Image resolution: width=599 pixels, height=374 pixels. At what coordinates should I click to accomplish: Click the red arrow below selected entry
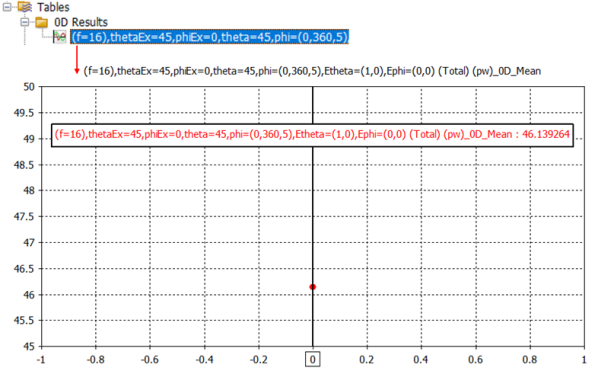click(x=77, y=59)
